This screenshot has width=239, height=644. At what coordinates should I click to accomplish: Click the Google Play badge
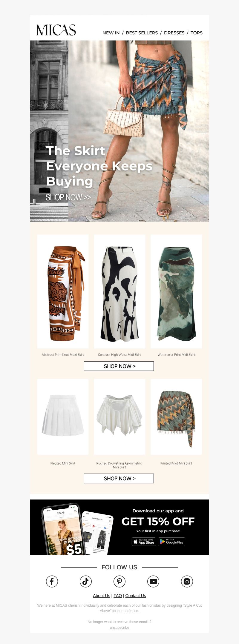[171, 542]
